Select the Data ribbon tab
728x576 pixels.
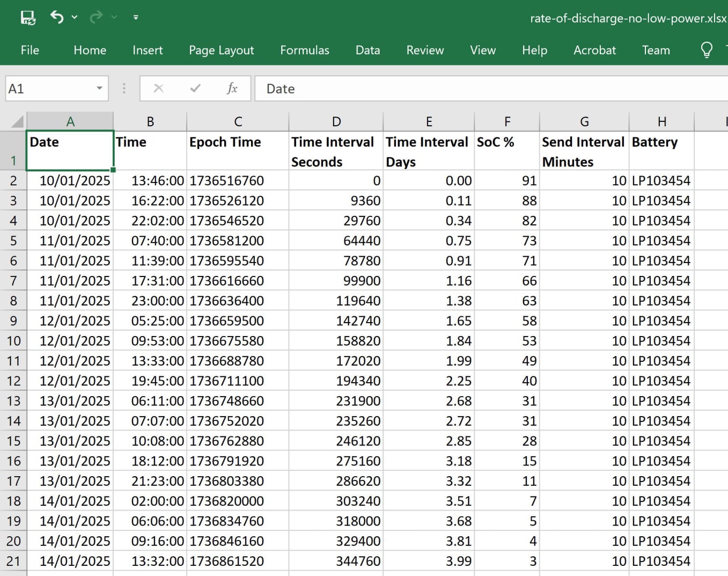click(x=367, y=50)
